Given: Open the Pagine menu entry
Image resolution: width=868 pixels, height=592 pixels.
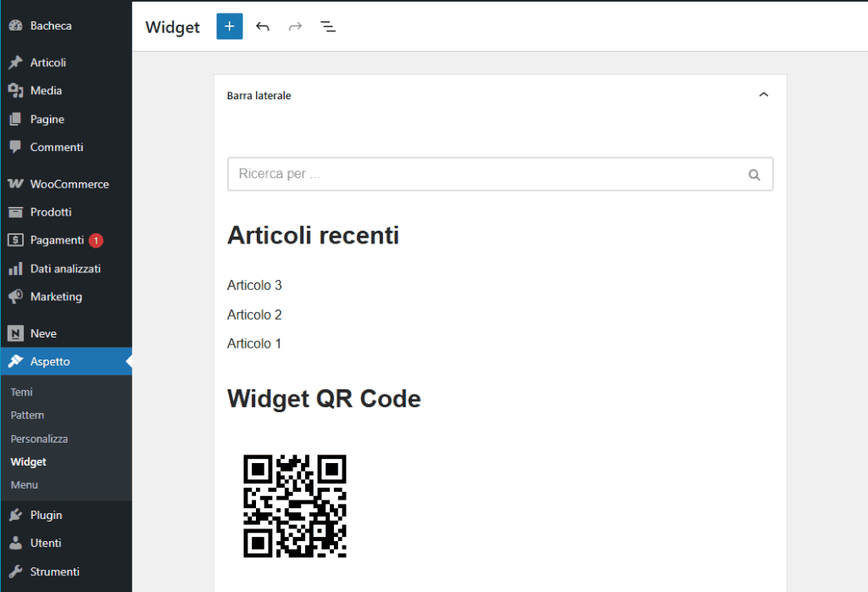Looking at the screenshot, I should [x=44, y=119].
